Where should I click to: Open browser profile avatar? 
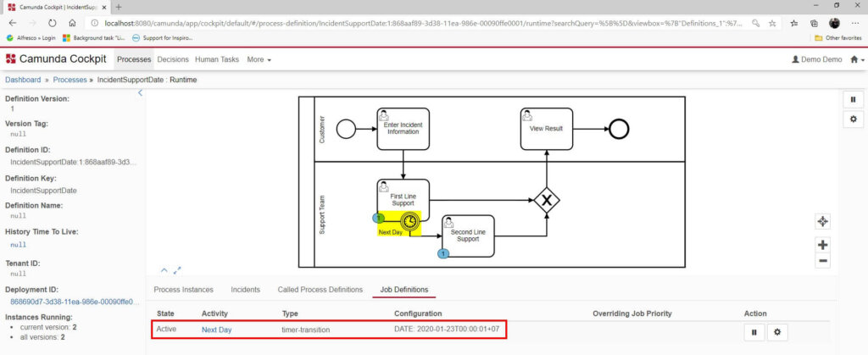834,23
